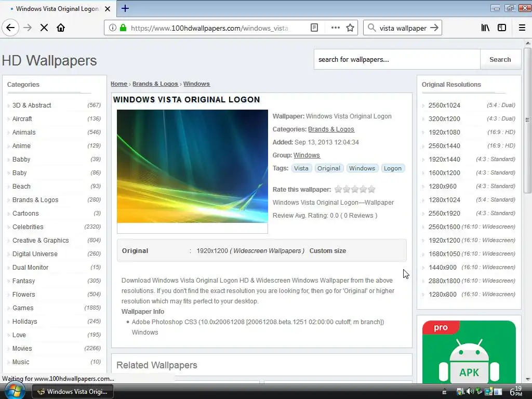Click the Search button

pyautogui.click(x=500, y=59)
